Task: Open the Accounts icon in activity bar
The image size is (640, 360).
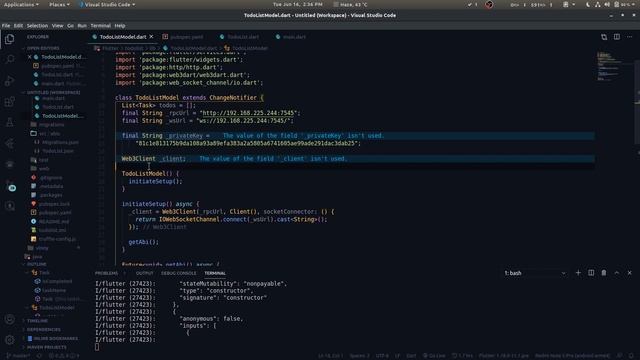Action: [x=9, y=320]
